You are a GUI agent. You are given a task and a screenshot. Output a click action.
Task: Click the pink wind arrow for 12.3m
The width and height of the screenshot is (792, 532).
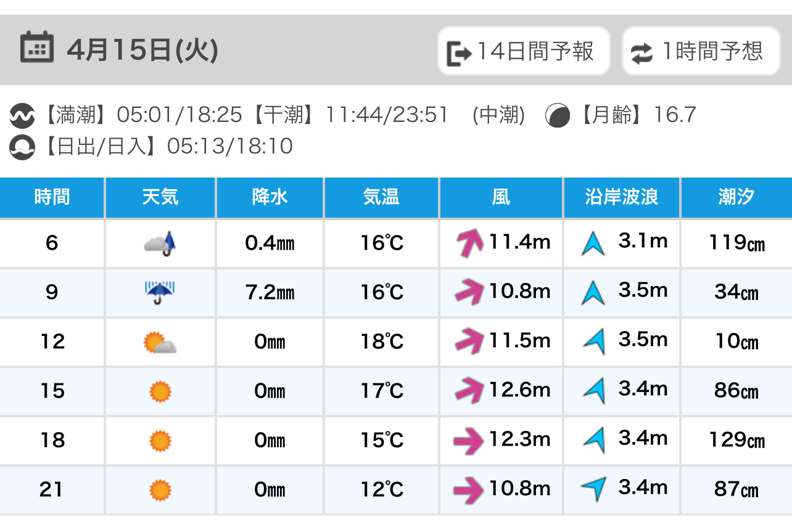pyautogui.click(x=469, y=440)
